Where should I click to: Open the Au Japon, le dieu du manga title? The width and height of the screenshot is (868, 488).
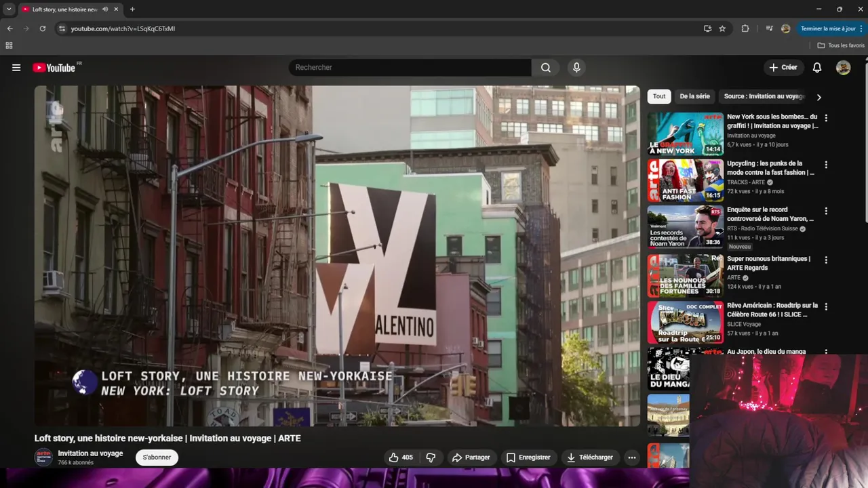pos(766,351)
